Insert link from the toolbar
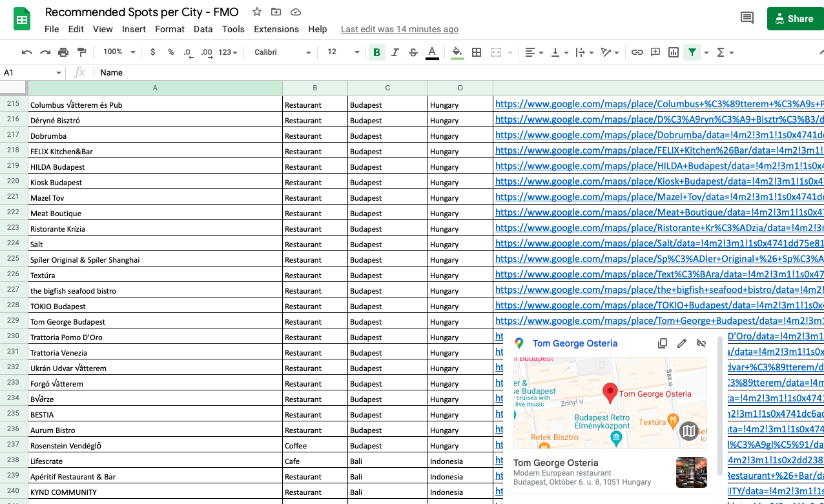Image resolution: width=824 pixels, height=504 pixels. tap(637, 52)
